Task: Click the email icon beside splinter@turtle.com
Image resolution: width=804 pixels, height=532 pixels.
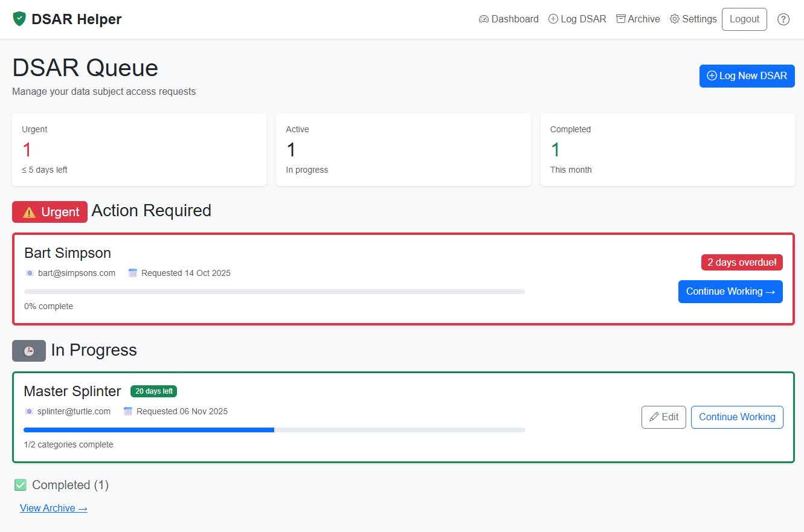Action: click(29, 411)
